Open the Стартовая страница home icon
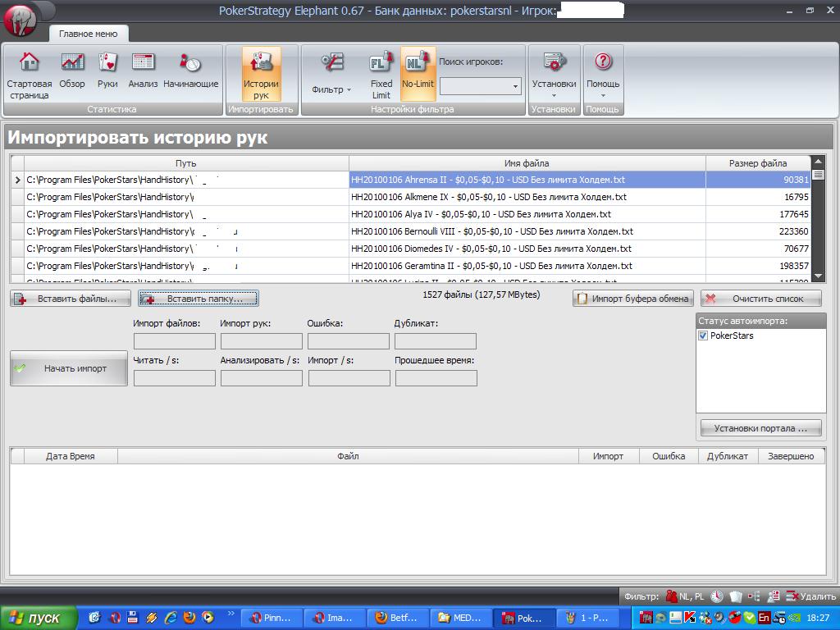 [x=29, y=62]
